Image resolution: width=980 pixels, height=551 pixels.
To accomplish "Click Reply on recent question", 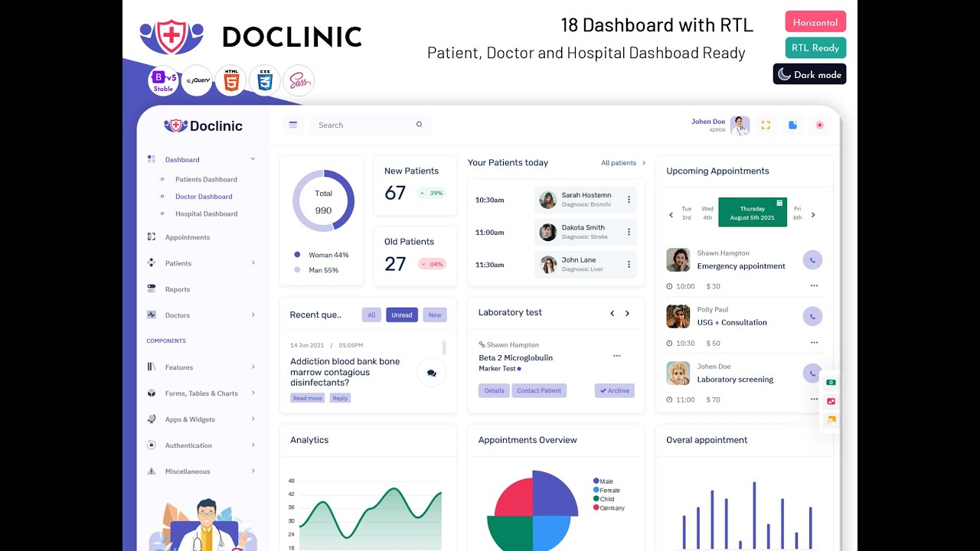I will (x=340, y=398).
